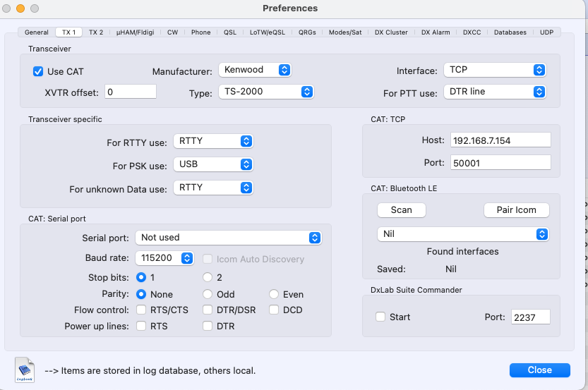
Task: Switch to the General tab
Action: pos(37,32)
